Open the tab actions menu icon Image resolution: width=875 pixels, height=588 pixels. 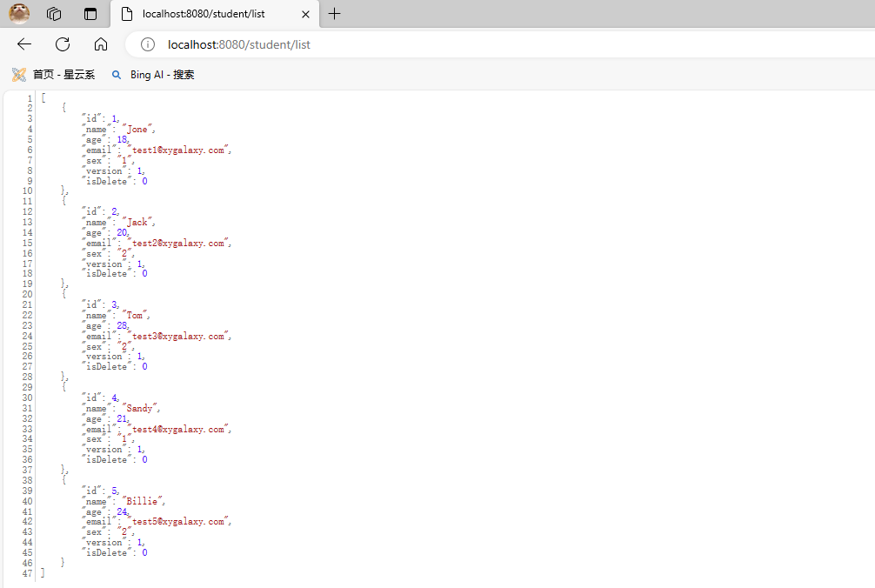click(90, 14)
